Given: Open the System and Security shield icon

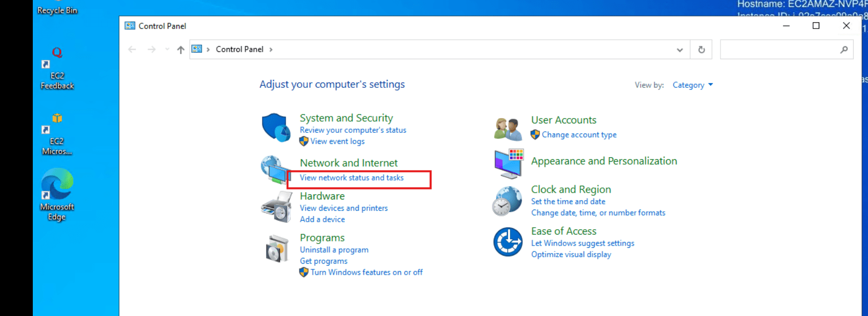Looking at the screenshot, I should tap(276, 128).
